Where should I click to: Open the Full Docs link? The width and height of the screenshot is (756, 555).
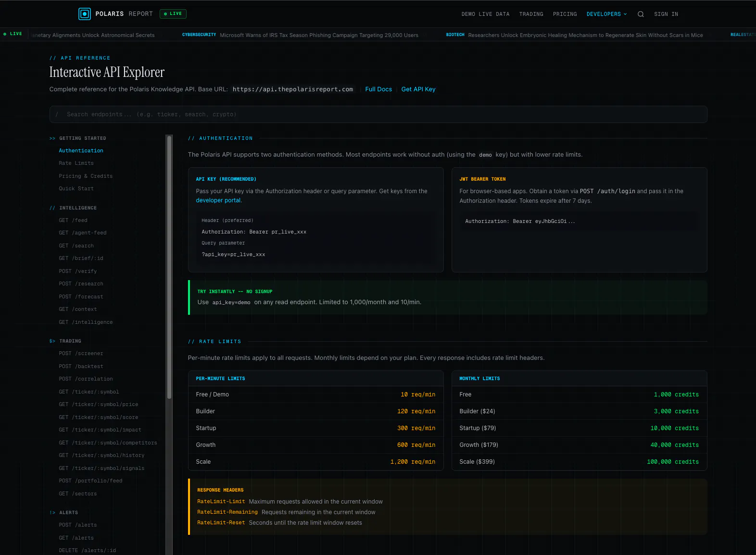pos(378,89)
